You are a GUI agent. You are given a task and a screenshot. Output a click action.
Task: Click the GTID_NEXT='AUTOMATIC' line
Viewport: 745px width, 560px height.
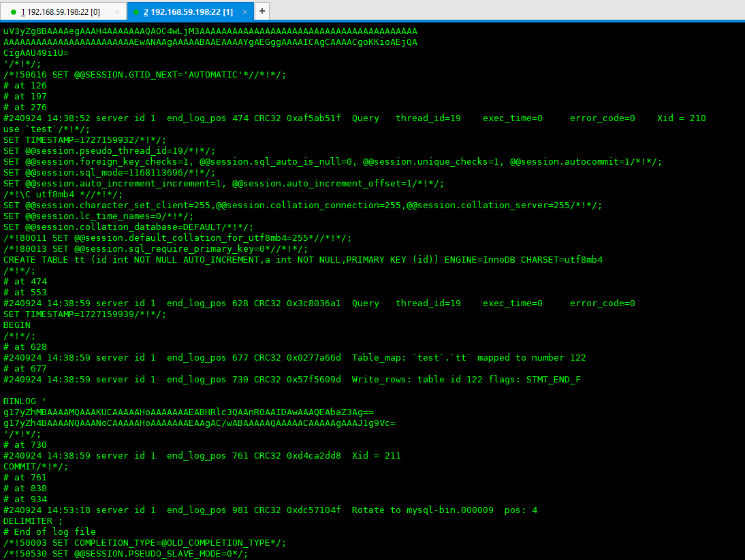pos(144,75)
